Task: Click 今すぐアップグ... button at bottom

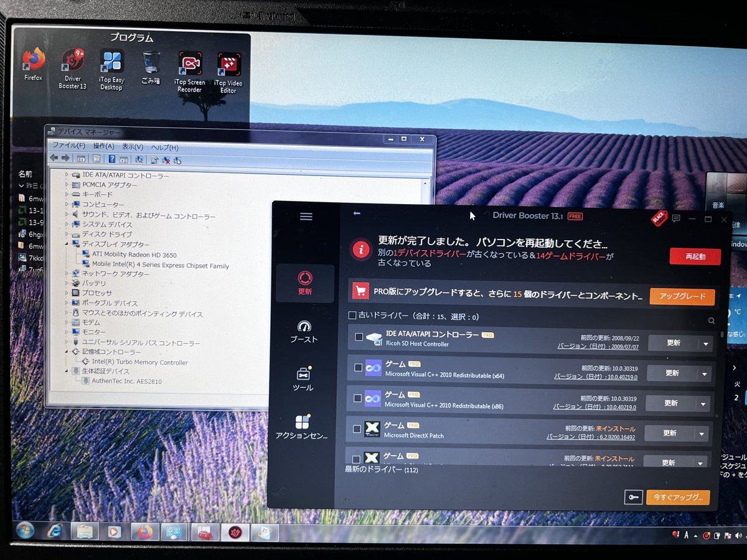Action: pyautogui.click(x=678, y=498)
